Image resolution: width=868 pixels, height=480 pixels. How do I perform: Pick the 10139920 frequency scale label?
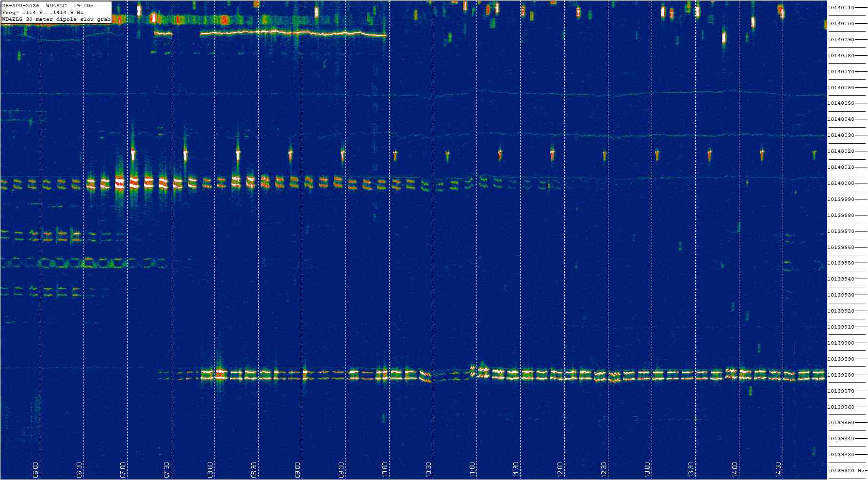point(841,311)
